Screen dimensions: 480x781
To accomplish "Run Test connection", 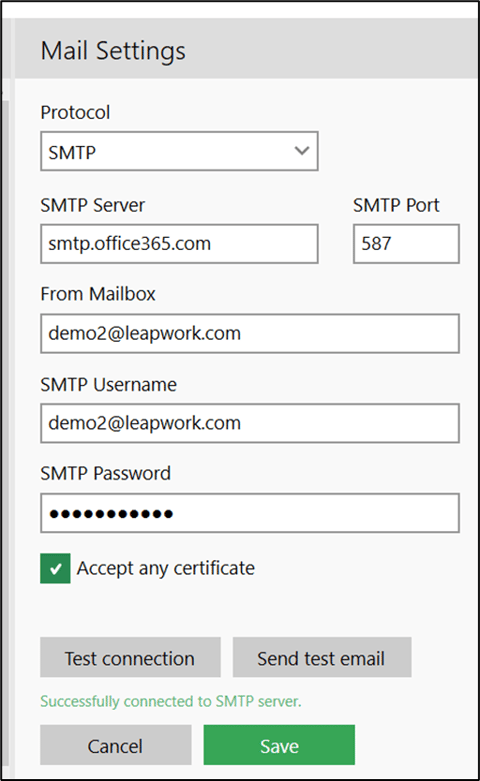I will pyautogui.click(x=130, y=657).
